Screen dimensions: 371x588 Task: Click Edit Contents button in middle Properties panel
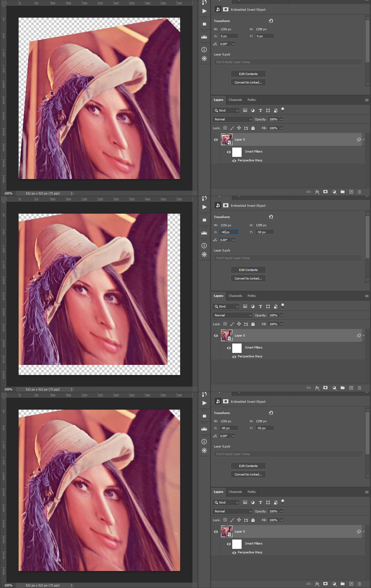click(x=248, y=270)
